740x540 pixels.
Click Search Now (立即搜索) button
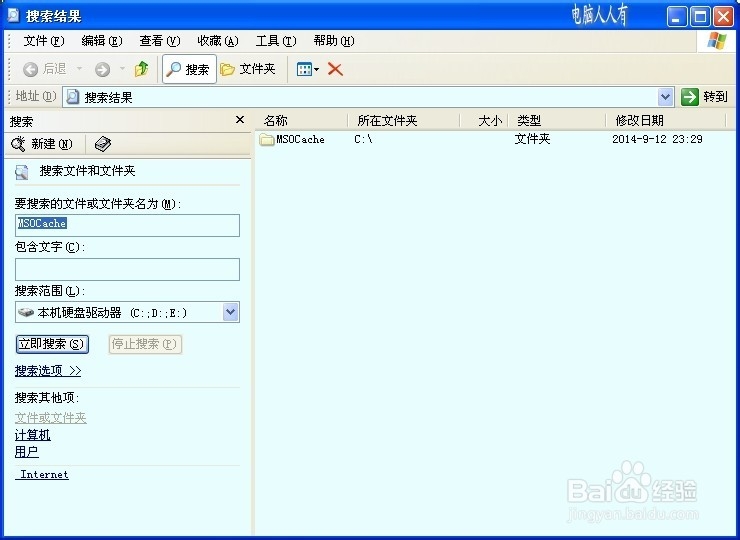click(x=52, y=344)
